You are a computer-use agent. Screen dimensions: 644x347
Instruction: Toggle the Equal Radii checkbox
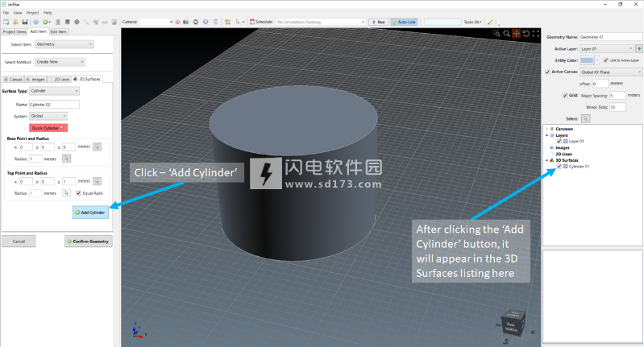(78, 193)
